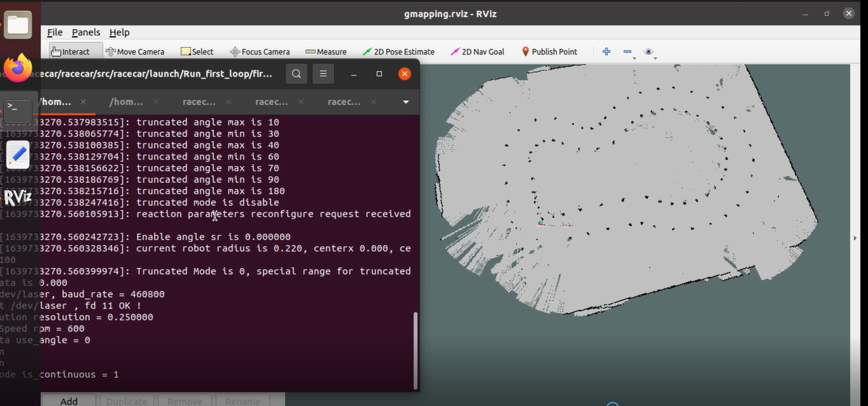This screenshot has height=406, width=868.
Task: Click the terminal vertical scrollbar
Action: 415,349
